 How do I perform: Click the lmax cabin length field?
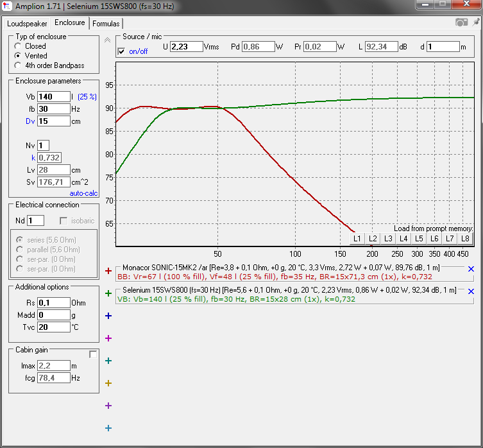pyautogui.click(x=54, y=366)
